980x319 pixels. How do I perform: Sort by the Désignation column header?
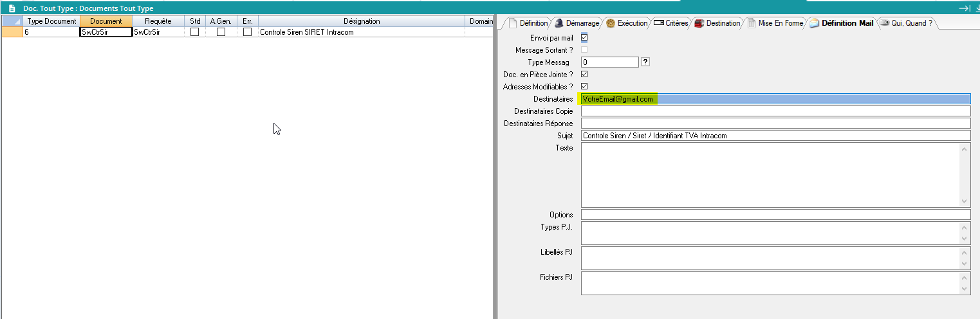pyautogui.click(x=362, y=21)
